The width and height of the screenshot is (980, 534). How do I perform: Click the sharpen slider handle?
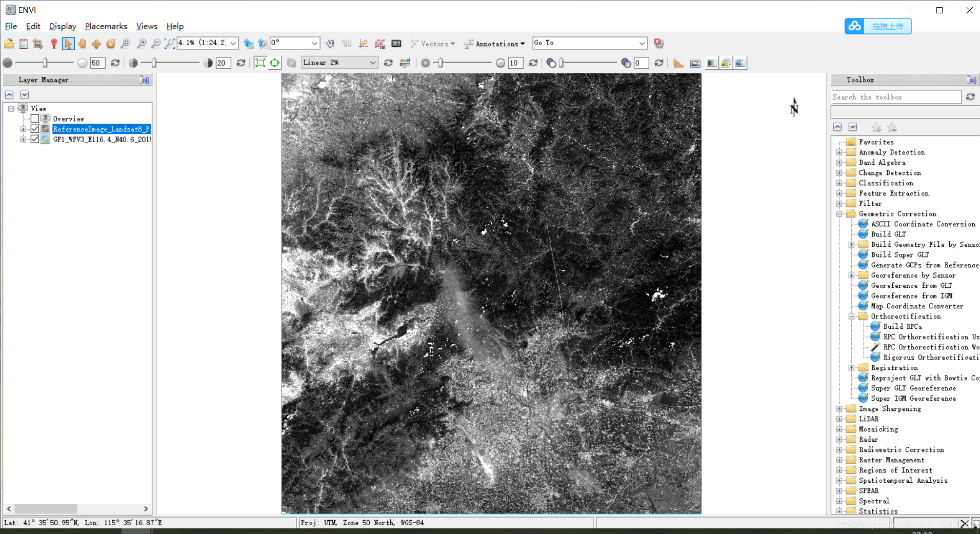click(x=441, y=63)
